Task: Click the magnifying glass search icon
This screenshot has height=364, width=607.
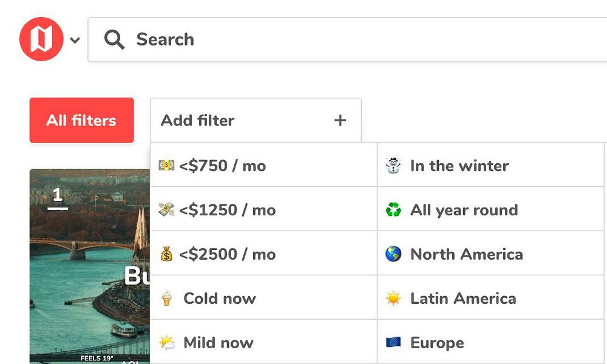Action: click(114, 40)
